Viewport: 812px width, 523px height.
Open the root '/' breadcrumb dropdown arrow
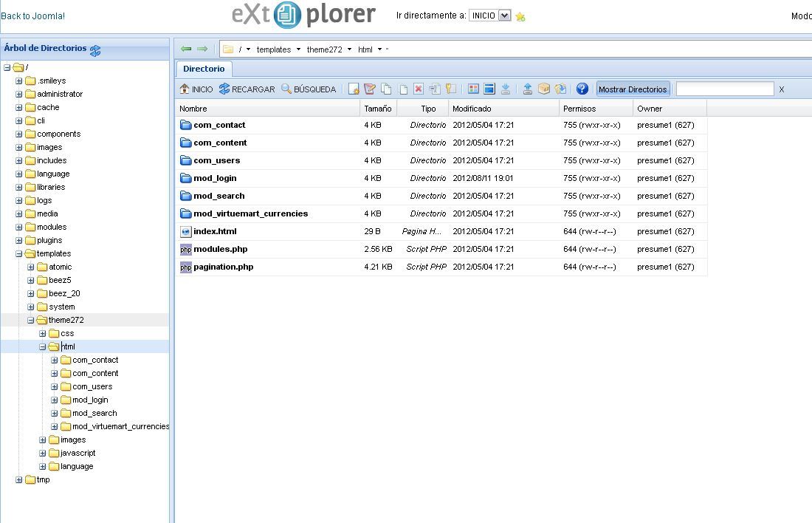coord(249,49)
